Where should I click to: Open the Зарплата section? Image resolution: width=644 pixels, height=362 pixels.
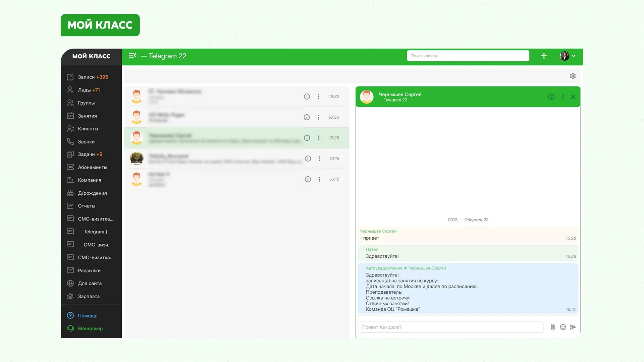pyautogui.click(x=88, y=296)
